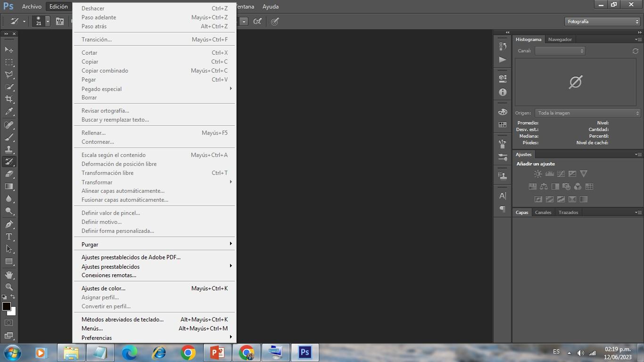The image size is (644, 362).
Task: Pick the background color swatch
Action: (x=13, y=312)
